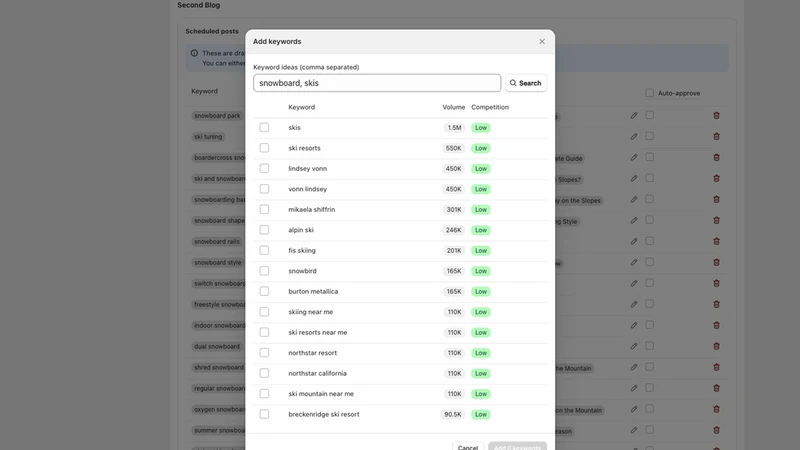This screenshot has width=800, height=450.
Task: Click the ski tuning keyword tag
Action: 208,137
